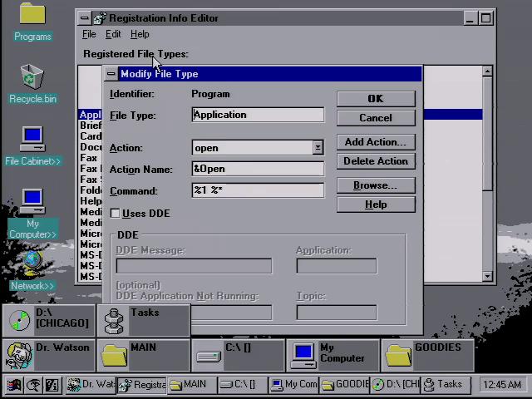Open the Edit menu
The width and height of the screenshot is (532, 399).
[x=113, y=34]
